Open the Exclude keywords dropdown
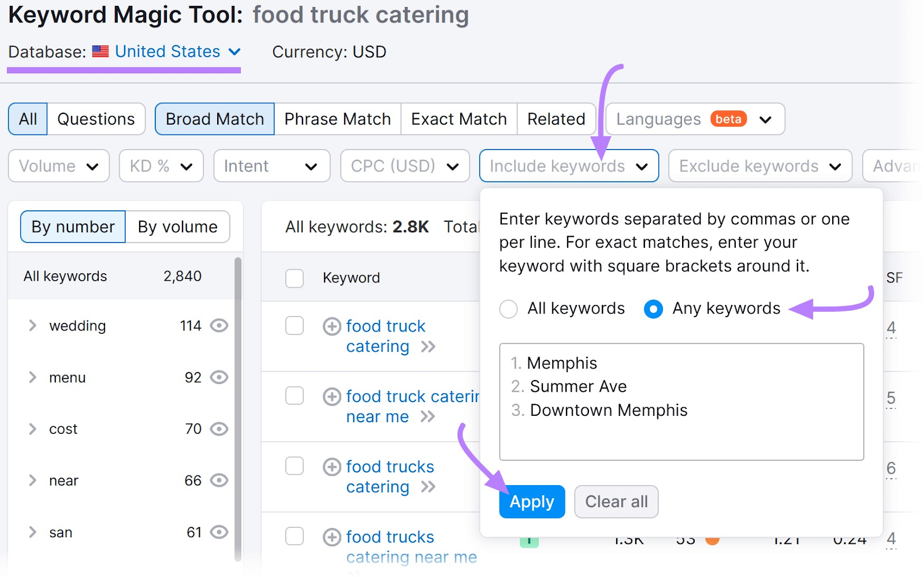Screen dimensions: 924x577 tap(760, 166)
